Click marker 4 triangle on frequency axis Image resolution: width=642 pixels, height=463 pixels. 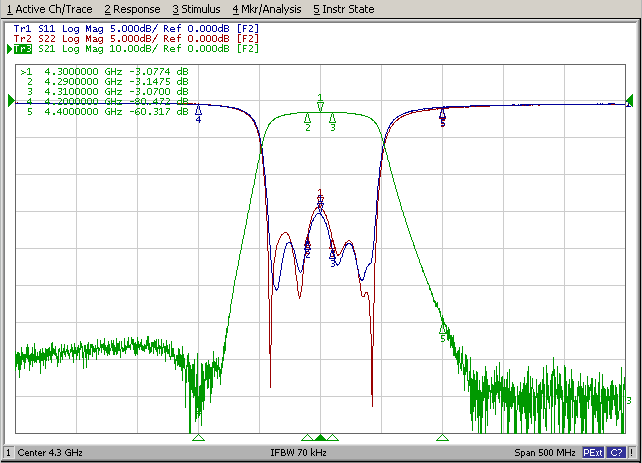pos(198,438)
